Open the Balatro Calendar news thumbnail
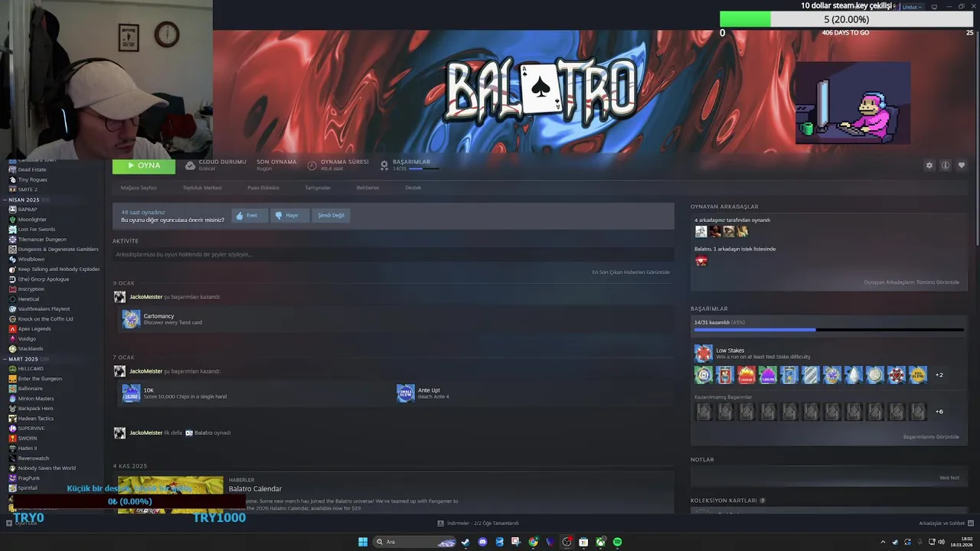Viewport: 980px width, 551px height. [170, 494]
